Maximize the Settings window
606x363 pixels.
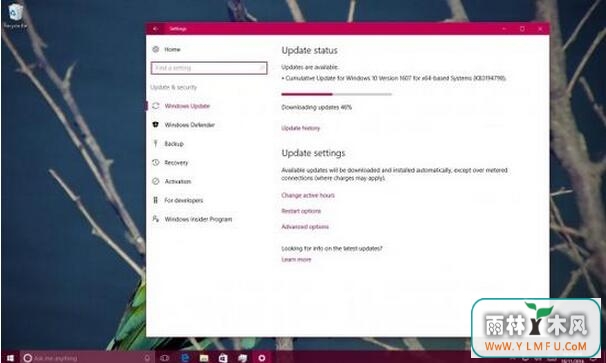tap(522, 29)
